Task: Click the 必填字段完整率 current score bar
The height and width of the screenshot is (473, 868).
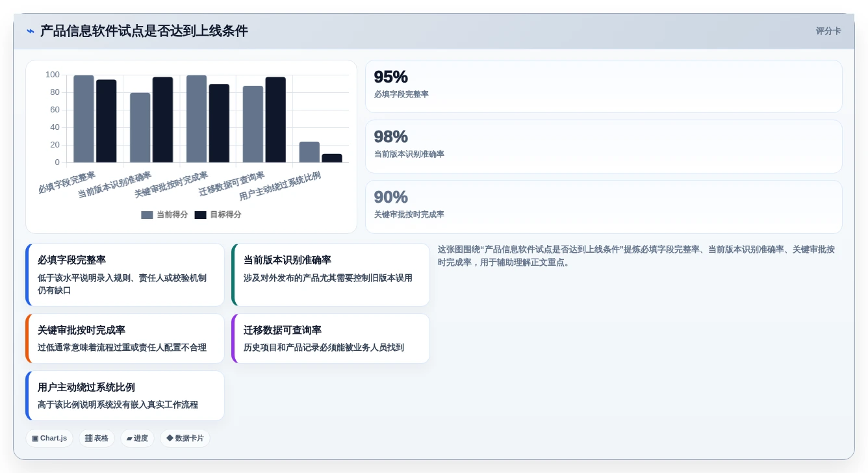Action: tap(84, 119)
